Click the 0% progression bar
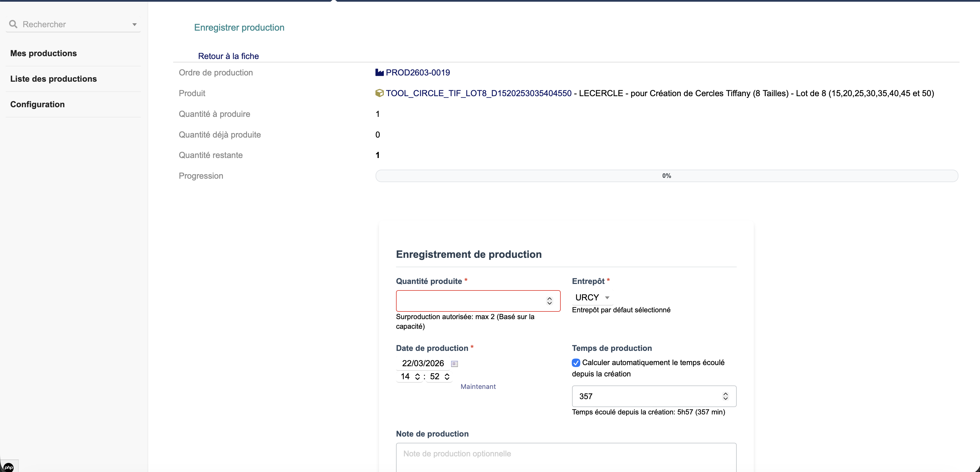The image size is (980, 472). pyautogui.click(x=666, y=176)
